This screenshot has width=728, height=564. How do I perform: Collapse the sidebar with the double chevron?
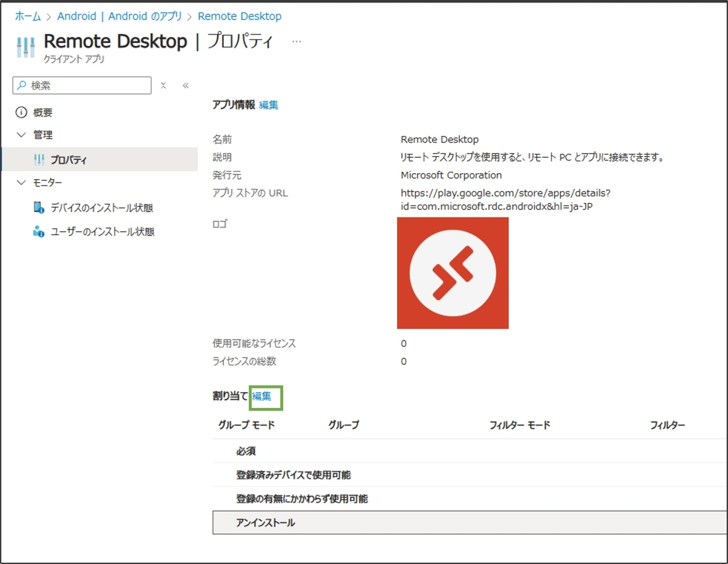pos(186,86)
